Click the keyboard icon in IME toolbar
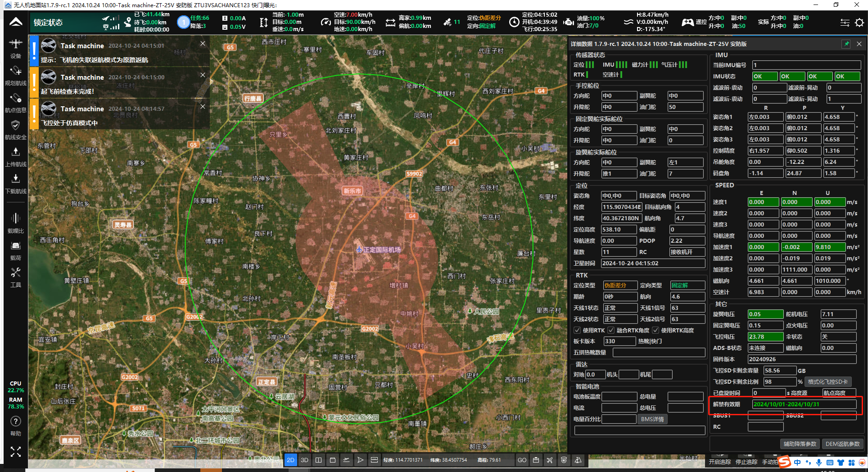Viewport: 868px width, 472px height. 830,462
